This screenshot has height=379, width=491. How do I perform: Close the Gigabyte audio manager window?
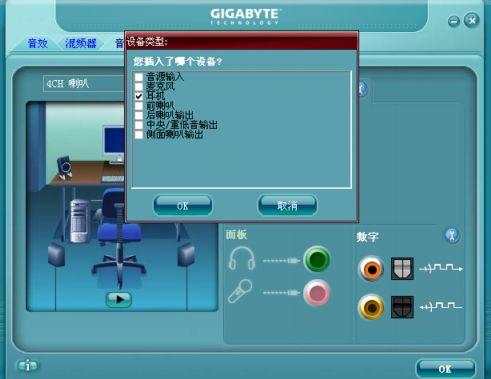(x=472, y=21)
